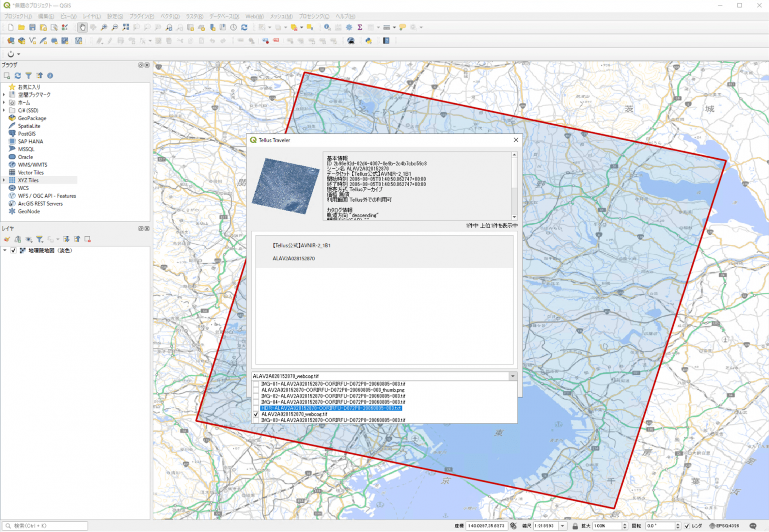Open the temporal controller clock icon
Viewport: 769px width, 532px height.
click(233, 28)
